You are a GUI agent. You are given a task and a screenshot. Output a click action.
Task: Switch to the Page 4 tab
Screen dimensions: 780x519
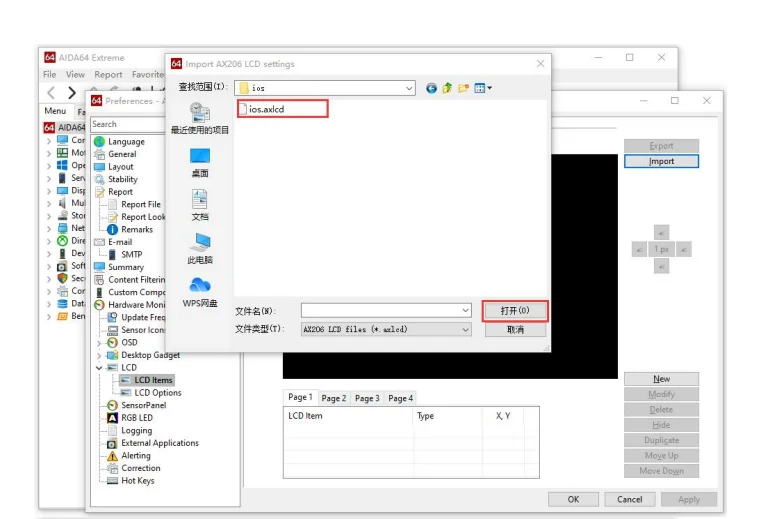400,398
